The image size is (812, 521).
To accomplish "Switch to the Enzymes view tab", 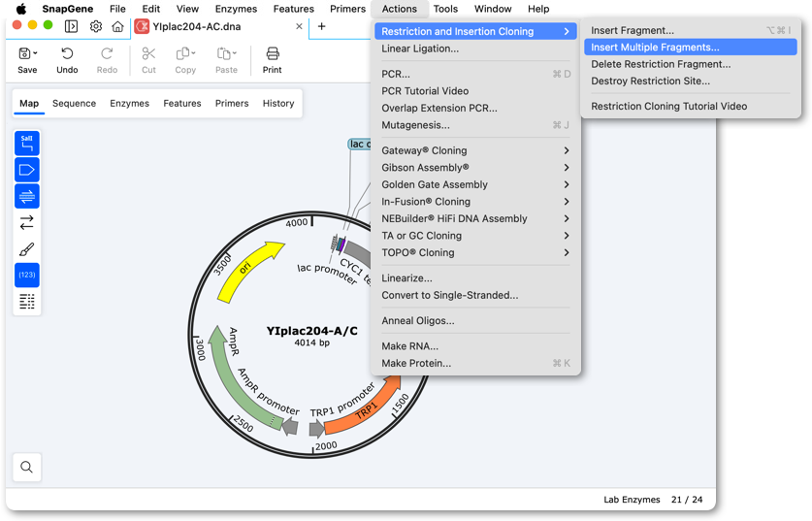I will (x=129, y=103).
